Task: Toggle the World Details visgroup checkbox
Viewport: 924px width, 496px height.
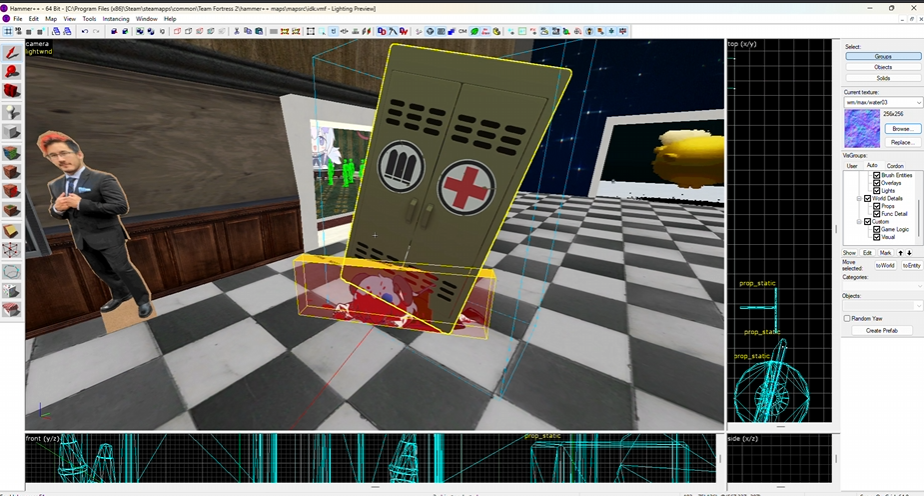Action: tap(867, 199)
